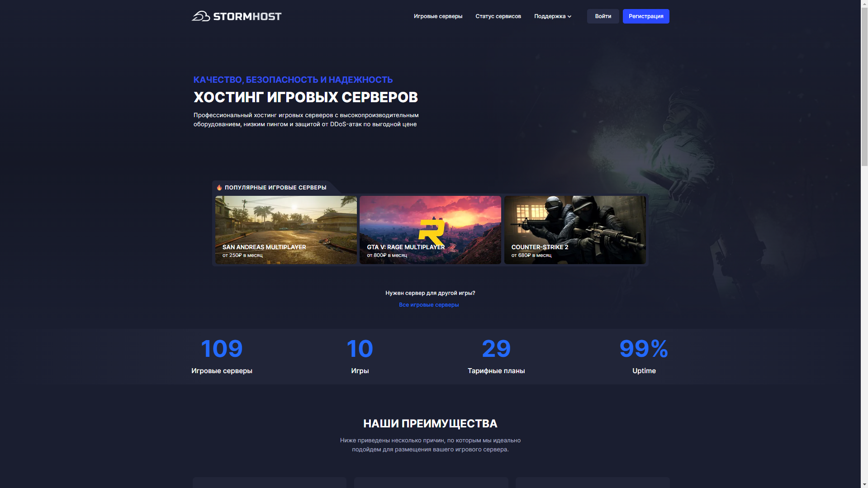Open GTA V: Rage Multiplayer card
Viewport: 868px width, 488px height.
pyautogui.click(x=430, y=230)
